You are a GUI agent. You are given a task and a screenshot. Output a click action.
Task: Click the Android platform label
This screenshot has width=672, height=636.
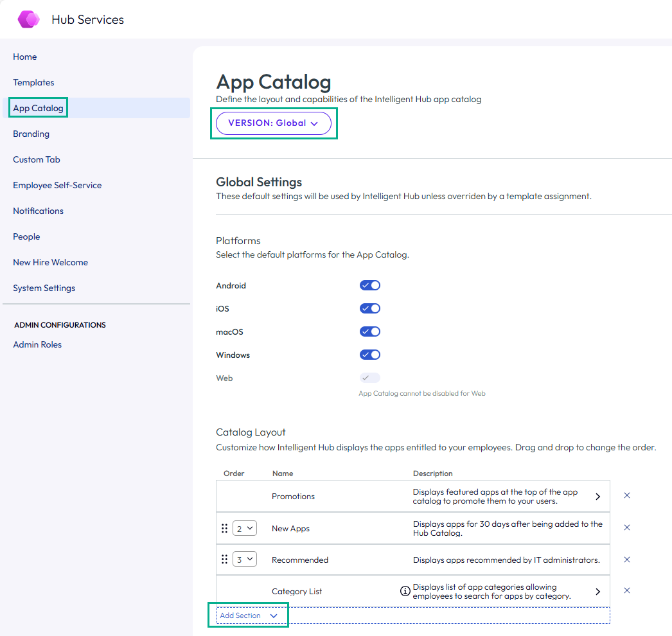click(x=231, y=286)
